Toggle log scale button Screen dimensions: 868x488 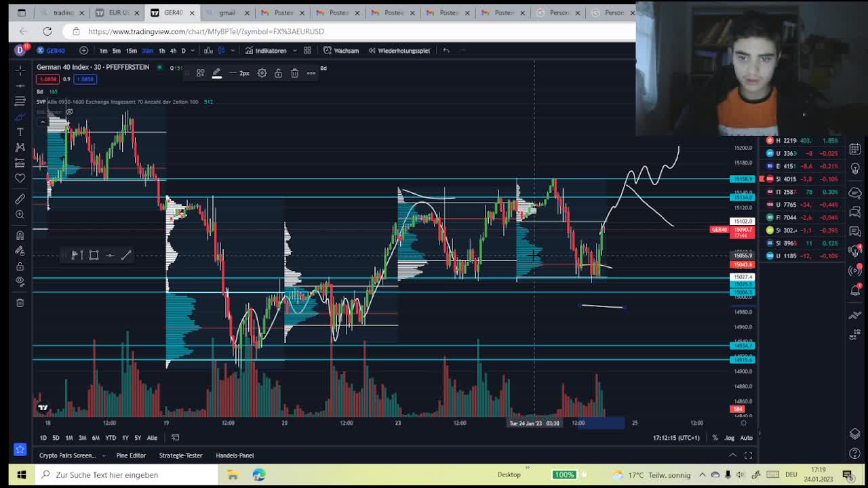tap(729, 438)
